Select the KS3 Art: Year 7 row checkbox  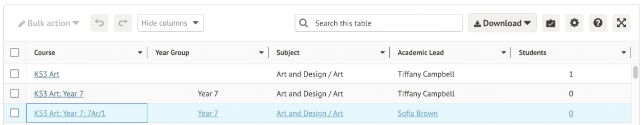pos(14,93)
